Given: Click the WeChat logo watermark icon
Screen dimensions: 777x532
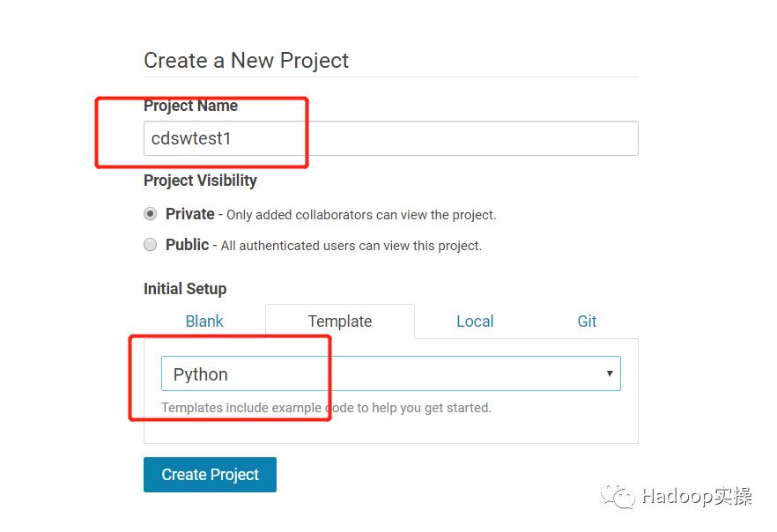Looking at the screenshot, I should [618, 497].
